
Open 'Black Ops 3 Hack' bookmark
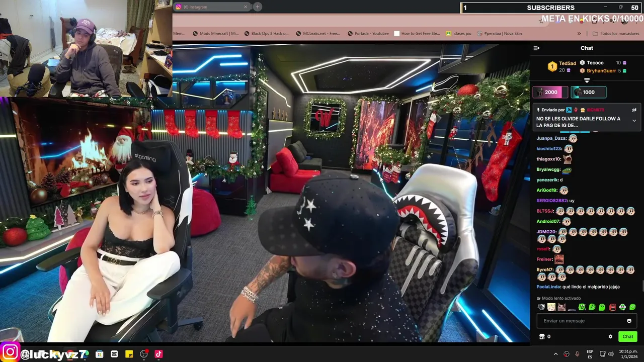click(267, 33)
